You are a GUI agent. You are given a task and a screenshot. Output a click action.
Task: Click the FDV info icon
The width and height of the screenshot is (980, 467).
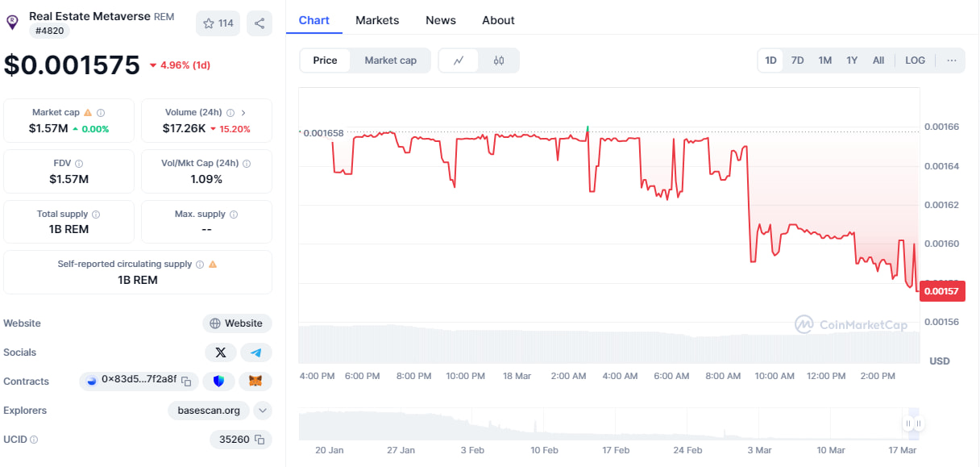(x=79, y=163)
